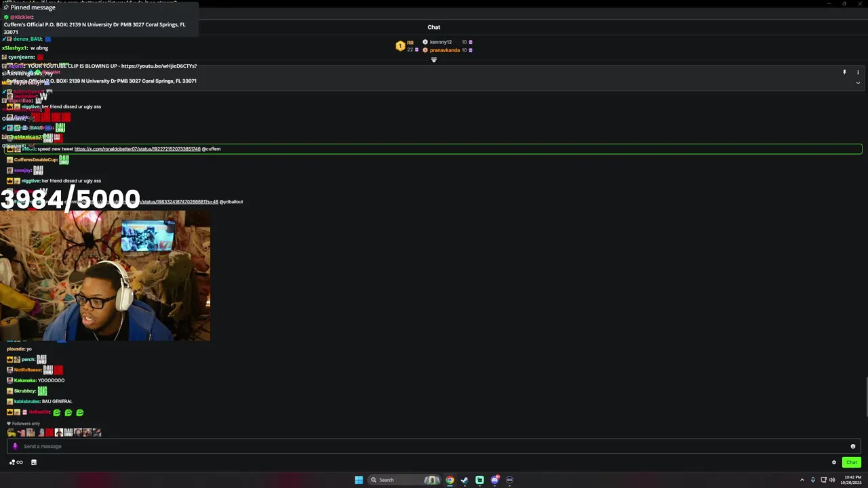Open the channel points infinity icon
This screenshot has height=488, width=868.
tap(16, 462)
